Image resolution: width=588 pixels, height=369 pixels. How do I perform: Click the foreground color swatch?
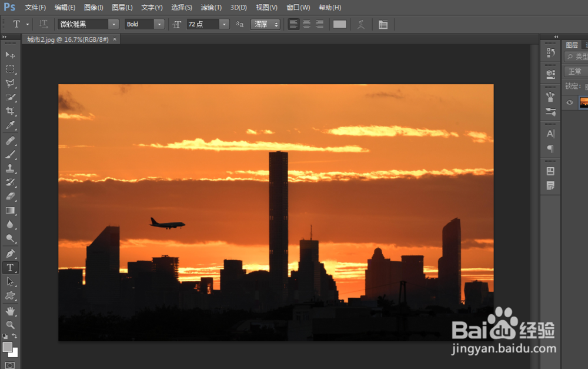7,347
